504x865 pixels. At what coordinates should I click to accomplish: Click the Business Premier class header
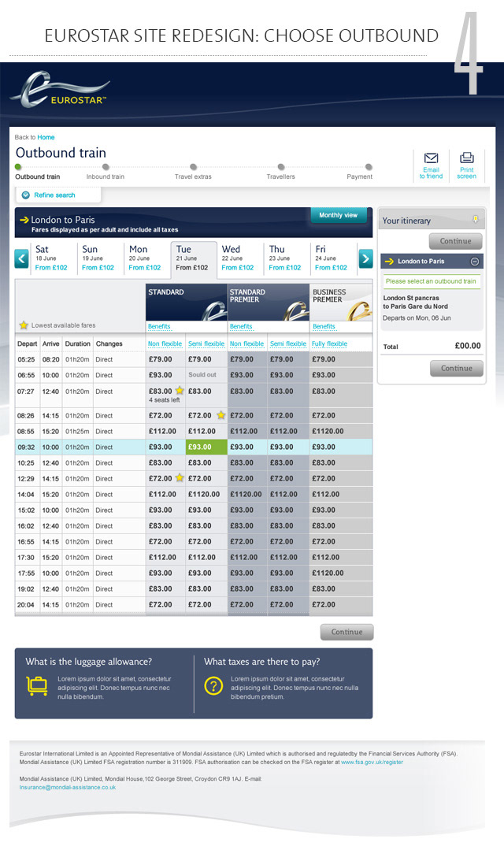click(x=341, y=303)
